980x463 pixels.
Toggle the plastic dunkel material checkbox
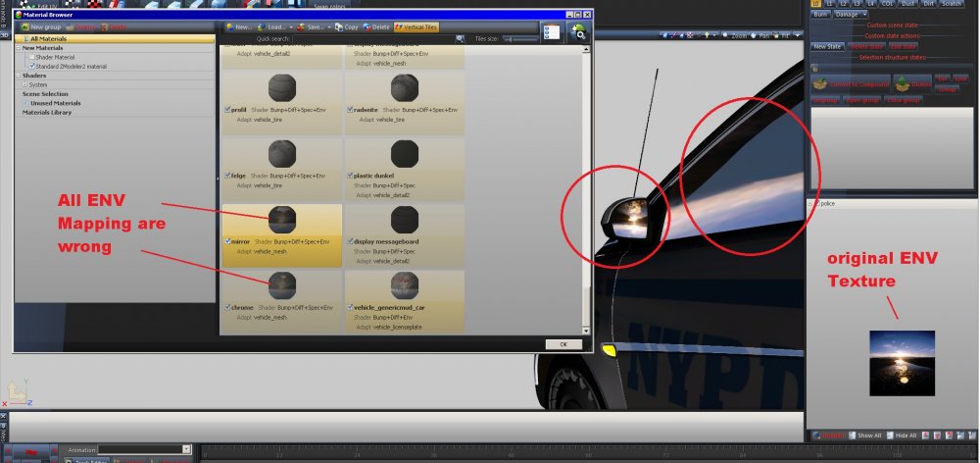click(350, 176)
